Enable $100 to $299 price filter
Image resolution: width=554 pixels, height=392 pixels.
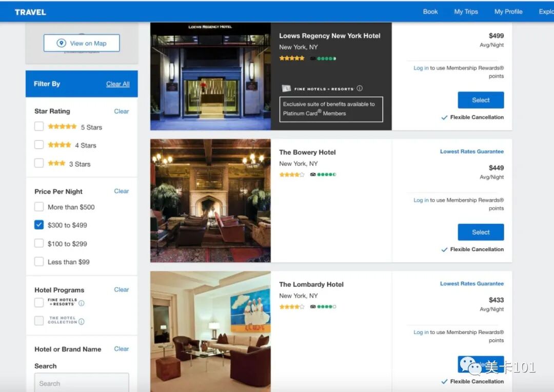coord(39,243)
